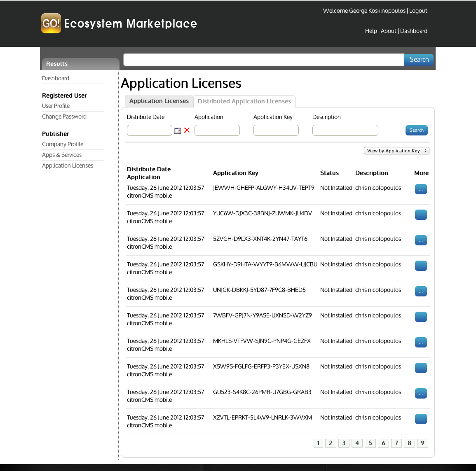Click license key XZVTL-EPRKT-5L4W9-LNRLK-3WVXM
The image size is (476, 471).
coord(263,417)
